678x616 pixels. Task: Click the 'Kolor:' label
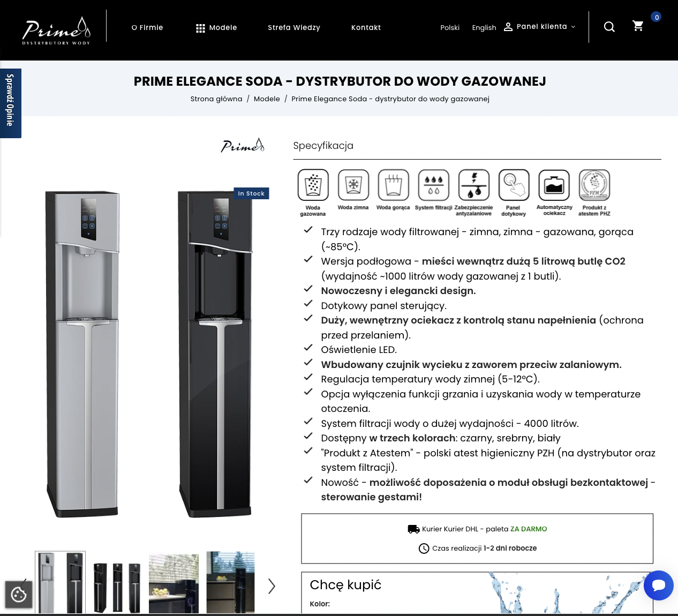320,604
